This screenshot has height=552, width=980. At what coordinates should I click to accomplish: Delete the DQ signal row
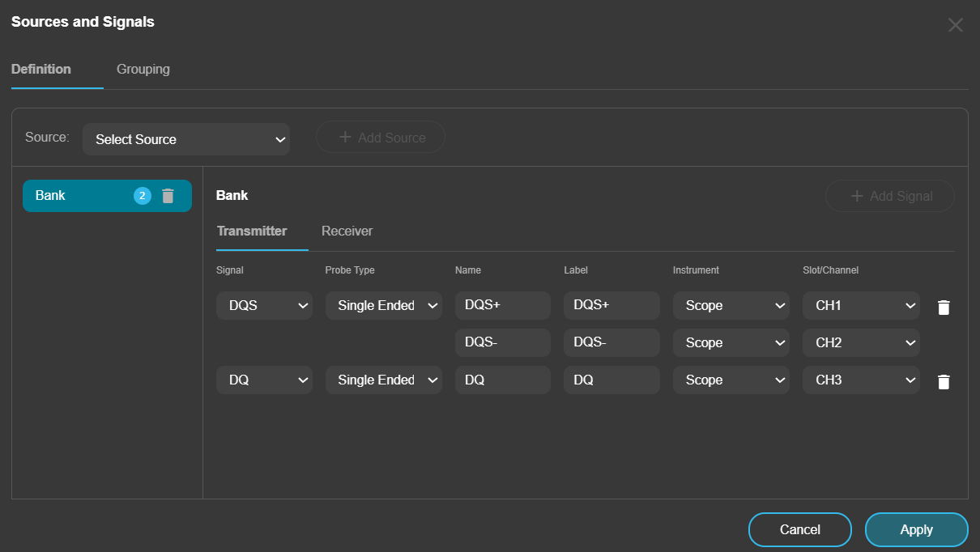(x=943, y=381)
